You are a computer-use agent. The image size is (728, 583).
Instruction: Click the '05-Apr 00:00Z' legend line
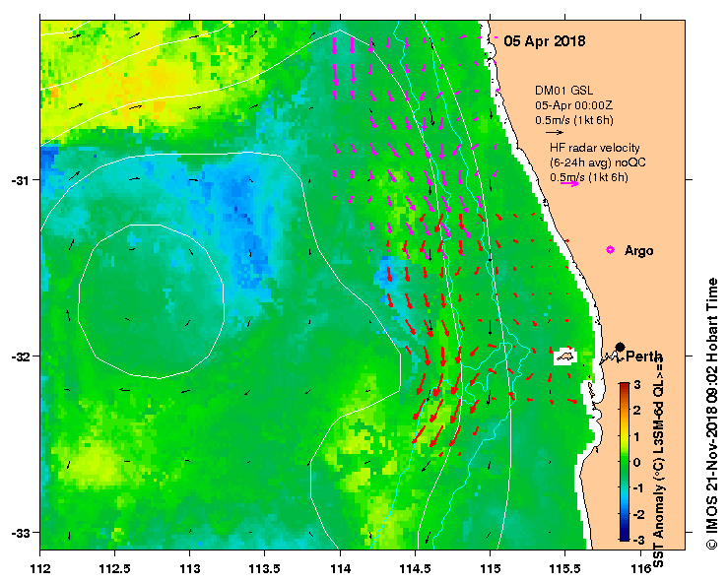click(x=573, y=105)
